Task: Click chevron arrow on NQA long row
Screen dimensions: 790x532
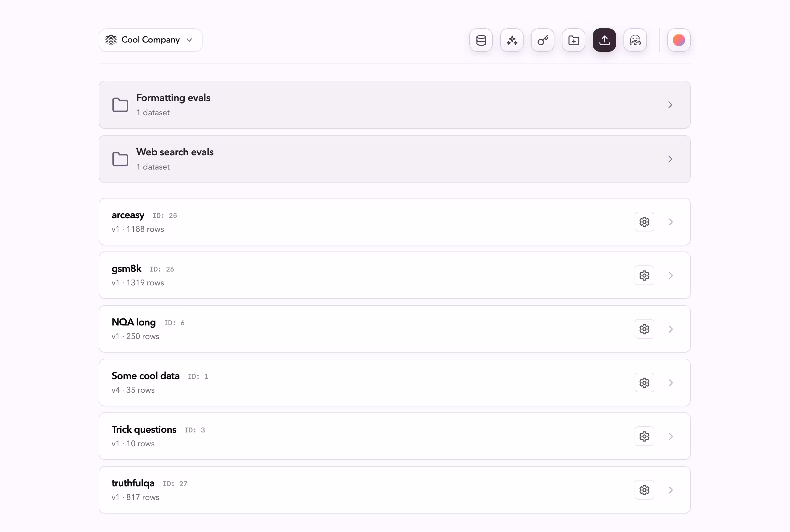Action: 671,329
